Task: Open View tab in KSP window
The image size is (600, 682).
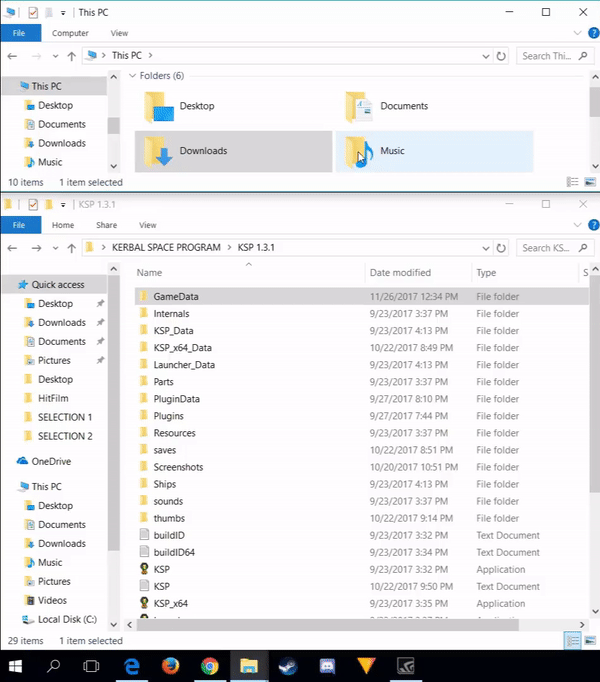Action: (147, 225)
